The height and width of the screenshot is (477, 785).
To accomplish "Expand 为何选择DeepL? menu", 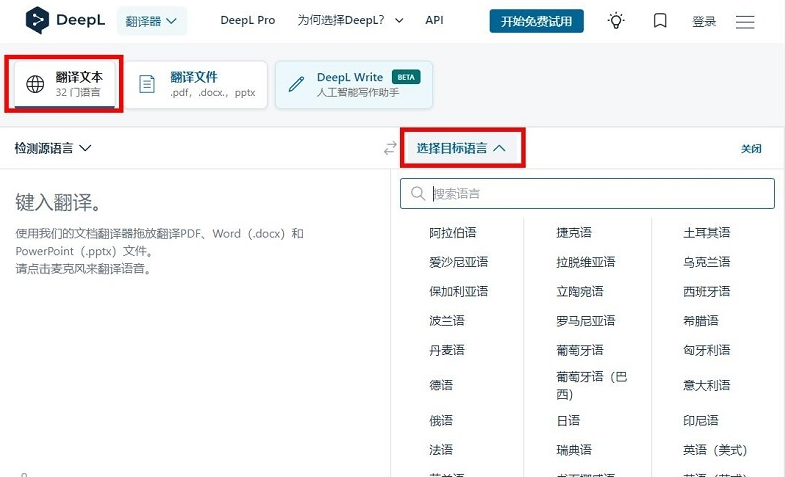I will (x=350, y=21).
